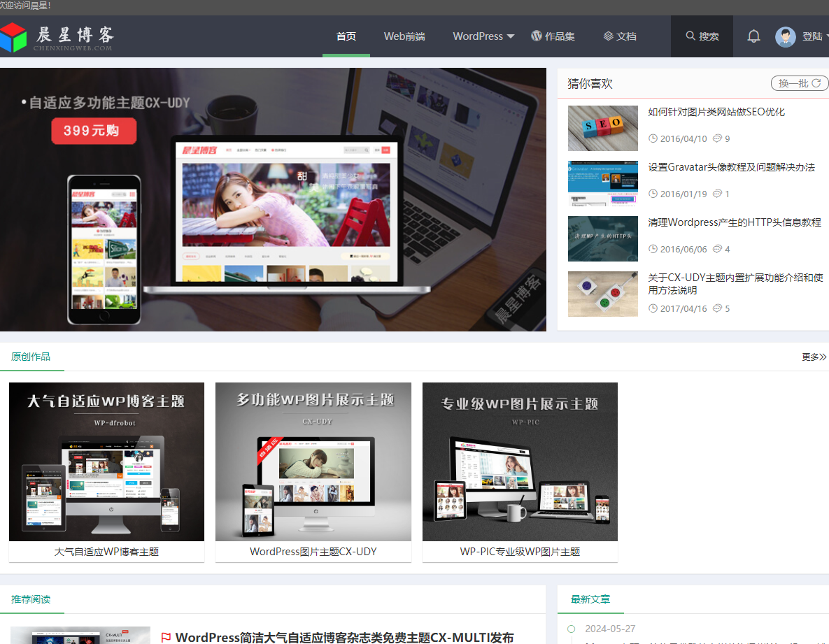This screenshot has height=644, width=829.
Task: Click comment icon for HTTP头信息 article
Action: pos(717,249)
